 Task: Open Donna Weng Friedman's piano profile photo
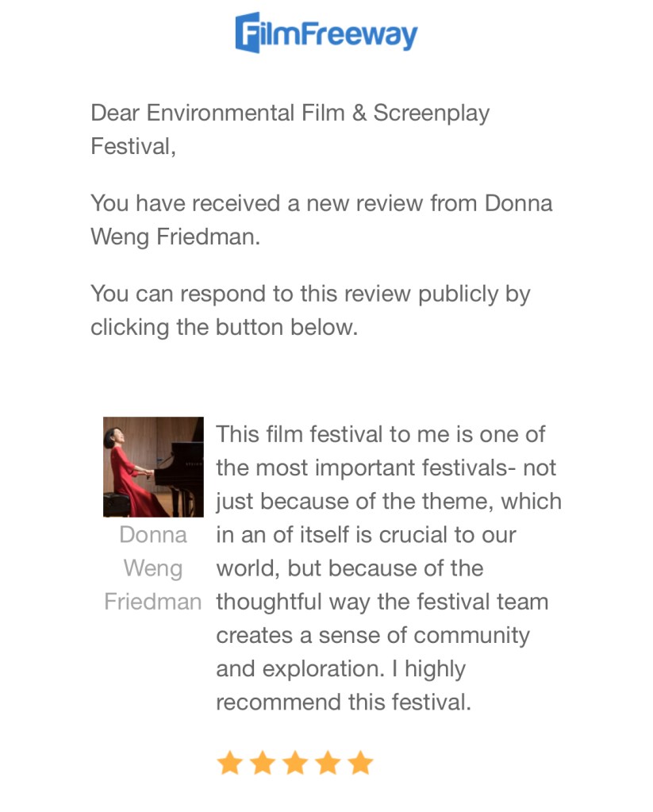coord(153,467)
